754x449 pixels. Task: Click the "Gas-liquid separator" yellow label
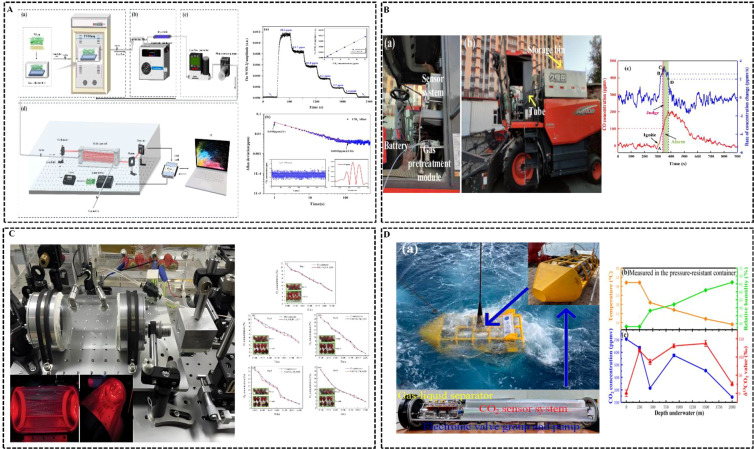click(x=445, y=396)
